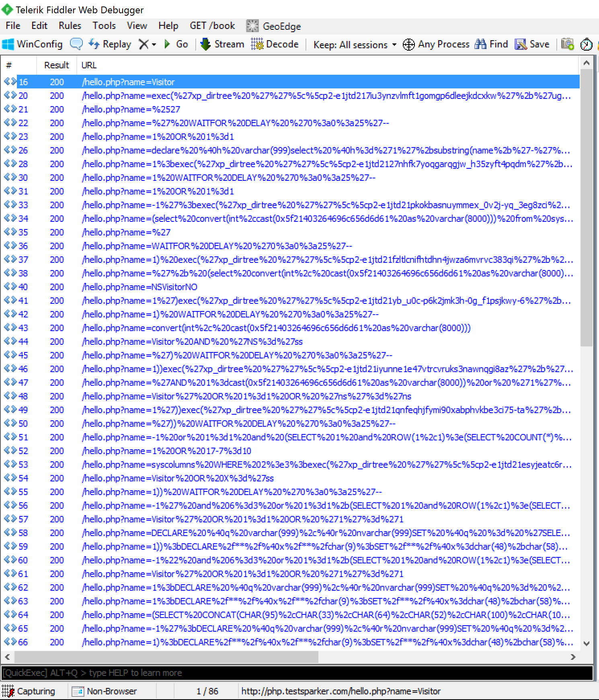Click the horizontal scrollbar of the session list

pos(166,657)
